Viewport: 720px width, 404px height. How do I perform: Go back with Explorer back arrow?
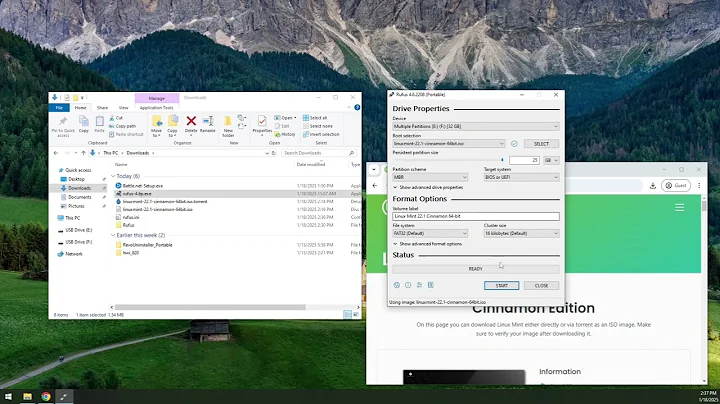tap(56, 153)
